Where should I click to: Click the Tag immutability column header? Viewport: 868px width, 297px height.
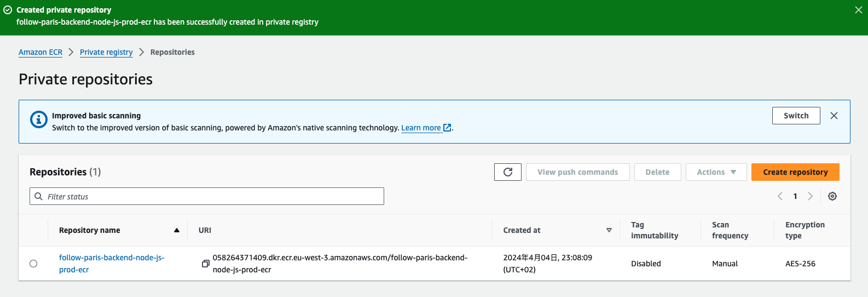pyautogui.click(x=655, y=230)
